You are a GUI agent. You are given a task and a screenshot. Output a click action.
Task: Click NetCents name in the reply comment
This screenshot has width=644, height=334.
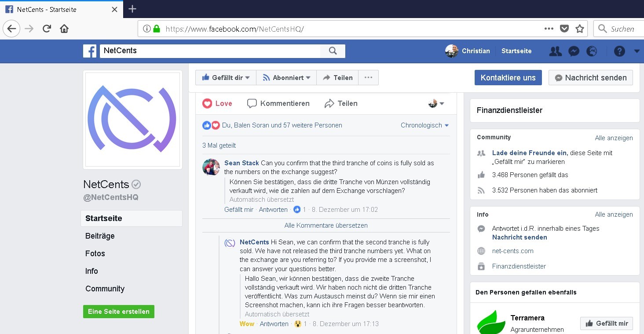pos(254,242)
